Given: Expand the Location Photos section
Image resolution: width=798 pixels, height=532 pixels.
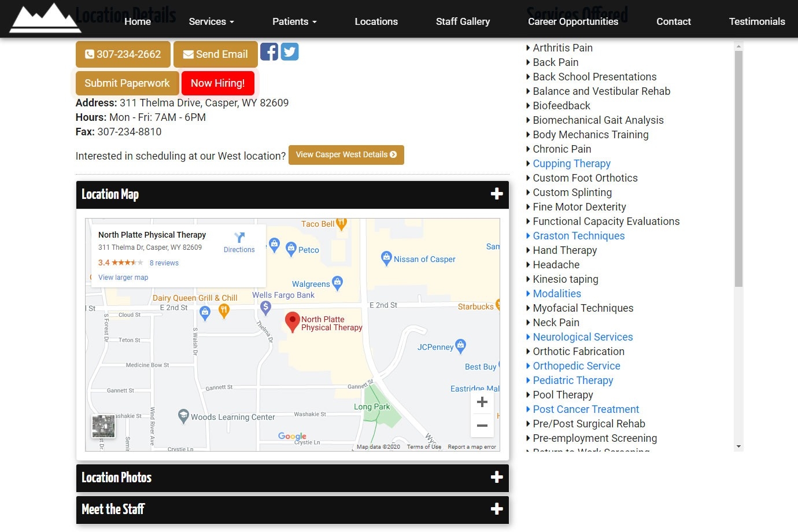Looking at the screenshot, I should click(x=293, y=478).
